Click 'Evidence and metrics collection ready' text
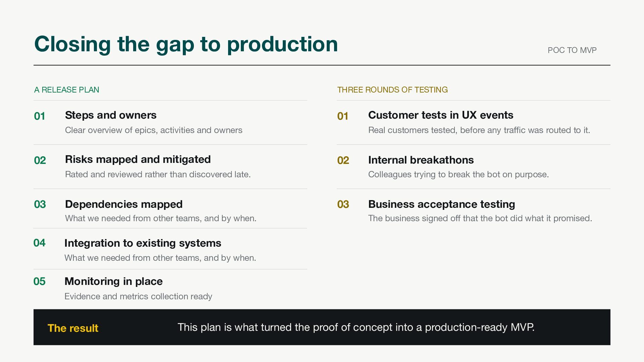 click(x=138, y=296)
